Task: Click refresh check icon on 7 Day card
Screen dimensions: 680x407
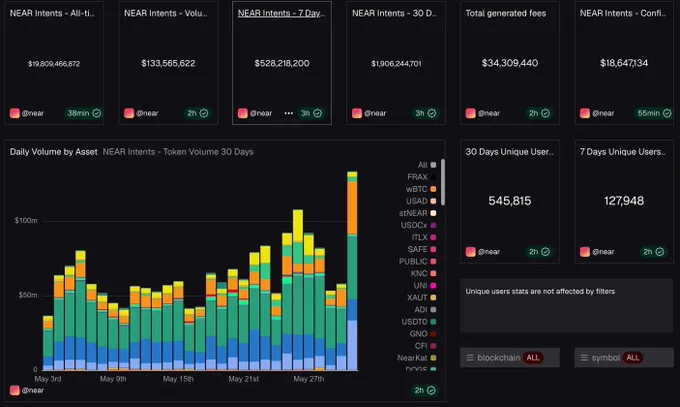Action: 318,113
